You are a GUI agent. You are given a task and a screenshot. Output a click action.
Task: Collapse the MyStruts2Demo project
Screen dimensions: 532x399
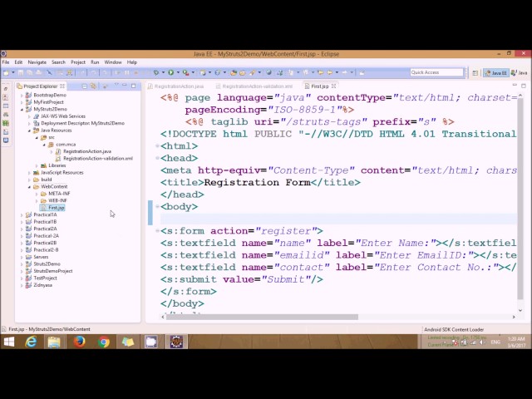click(22, 109)
